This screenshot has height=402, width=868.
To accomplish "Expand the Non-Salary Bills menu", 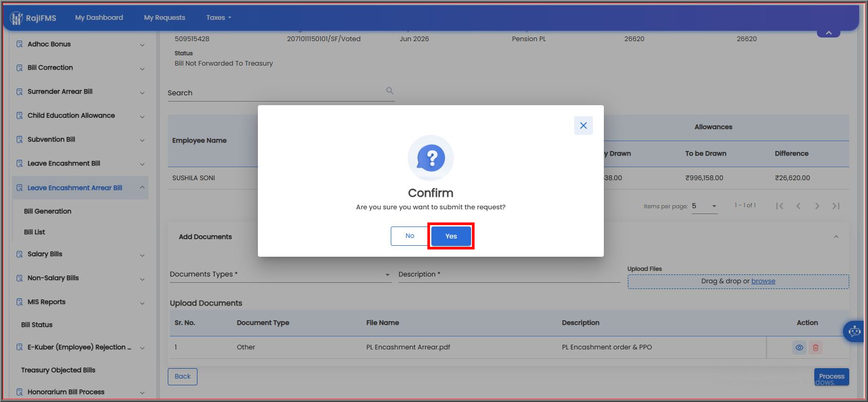I will pos(142,279).
